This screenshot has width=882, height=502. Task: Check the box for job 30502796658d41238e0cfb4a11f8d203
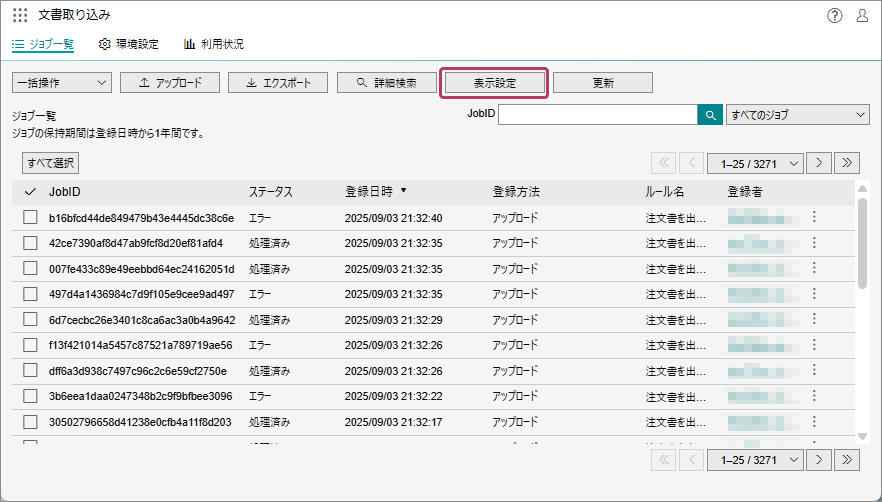coord(30,422)
